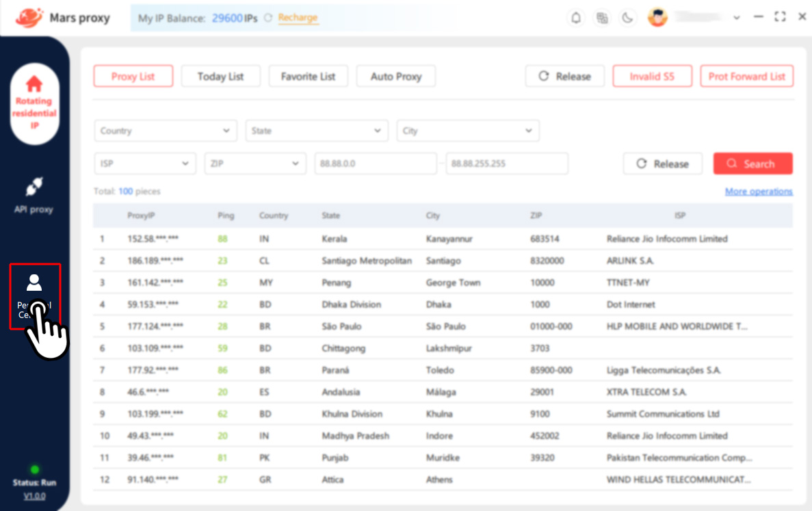Open the language translation icon
This screenshot has width=812, height=511.
[x=602, y=17]
